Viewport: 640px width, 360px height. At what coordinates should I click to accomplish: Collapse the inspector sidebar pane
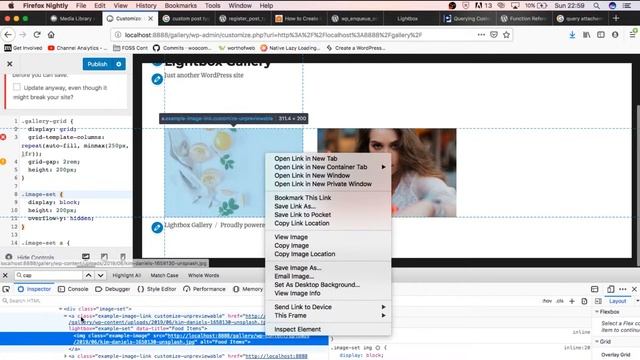click(598, 301)
